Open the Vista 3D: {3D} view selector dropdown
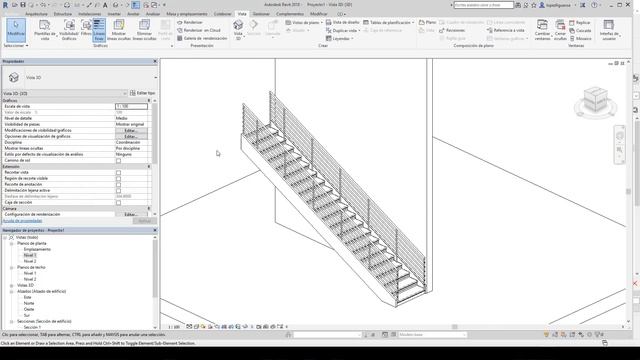Viewport: 640px width, 360px height. [x=64, y=93]
